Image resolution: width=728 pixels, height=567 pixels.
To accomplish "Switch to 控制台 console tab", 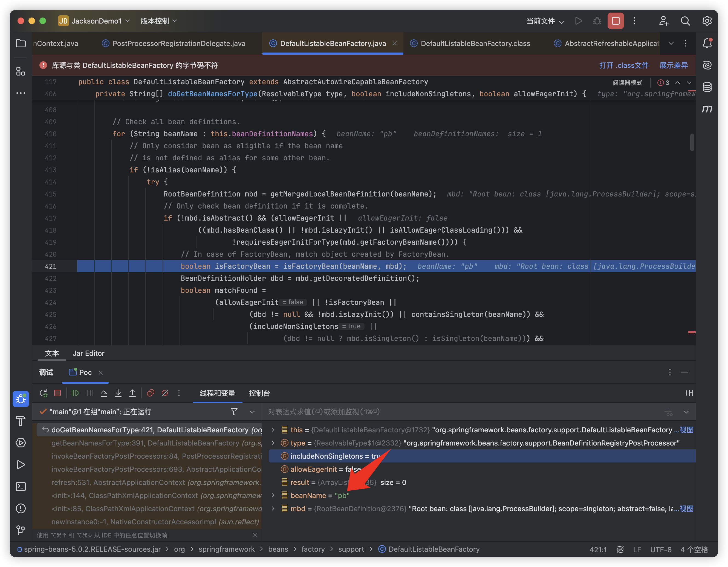I will (259, 393).
